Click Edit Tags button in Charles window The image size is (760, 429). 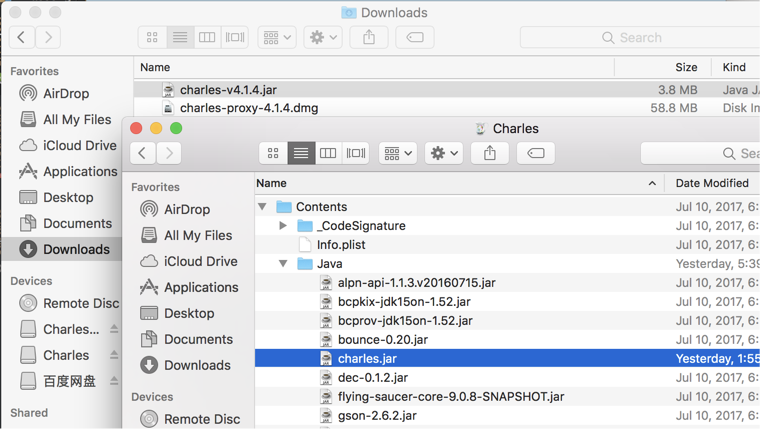pyautogui.click(x=536, y=153)
